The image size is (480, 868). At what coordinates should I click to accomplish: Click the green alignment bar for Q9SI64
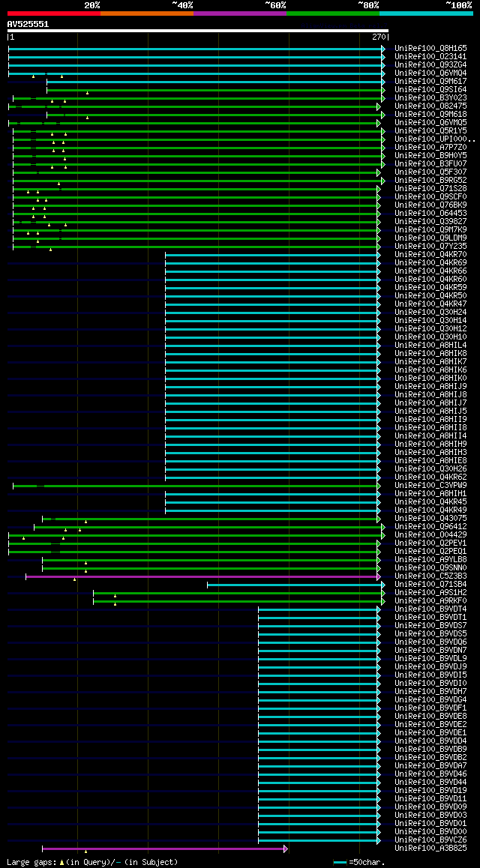[216, 90]
